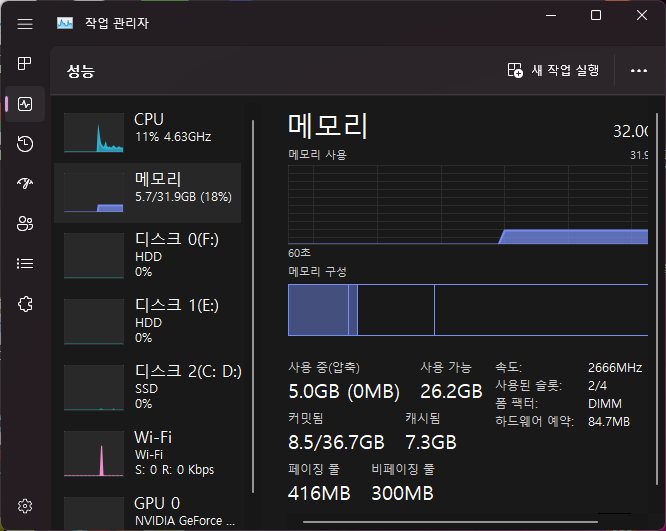Select 디스크 1(E:) HDD item
This screenshot has width=666, height=531.
(x=147, y=321)
